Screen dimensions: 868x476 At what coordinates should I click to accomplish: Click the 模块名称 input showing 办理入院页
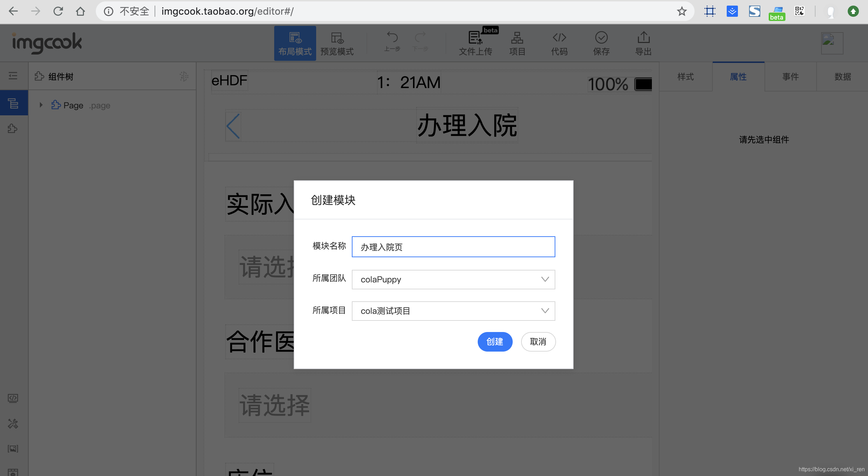pos(453,247)
